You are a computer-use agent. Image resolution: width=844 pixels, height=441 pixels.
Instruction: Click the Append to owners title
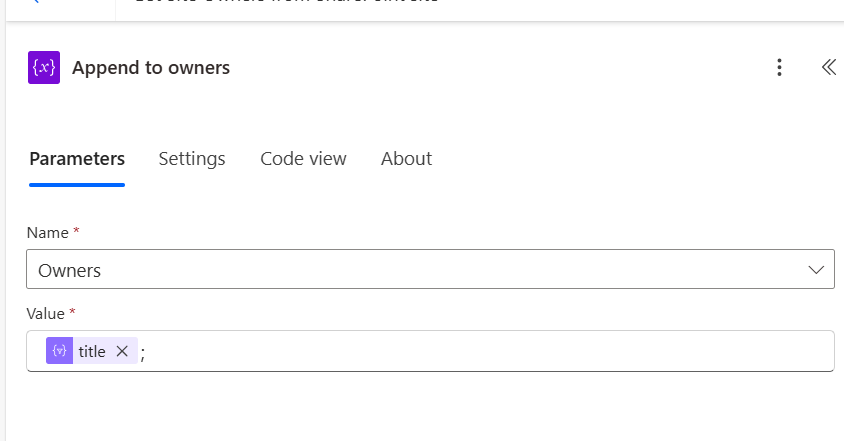pyautogui.click(x=151, y=68)
